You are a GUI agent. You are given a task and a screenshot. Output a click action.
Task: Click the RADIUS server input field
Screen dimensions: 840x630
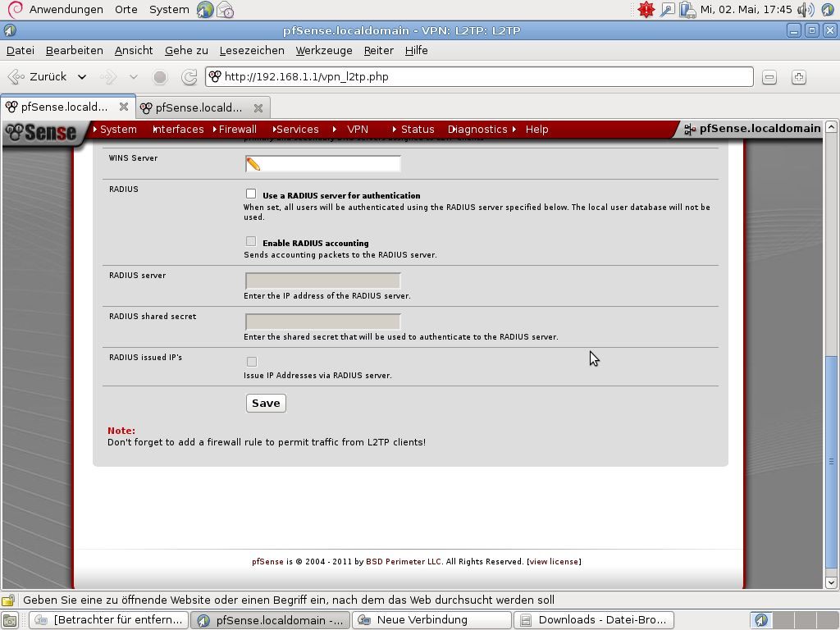(x=323, y=281)
